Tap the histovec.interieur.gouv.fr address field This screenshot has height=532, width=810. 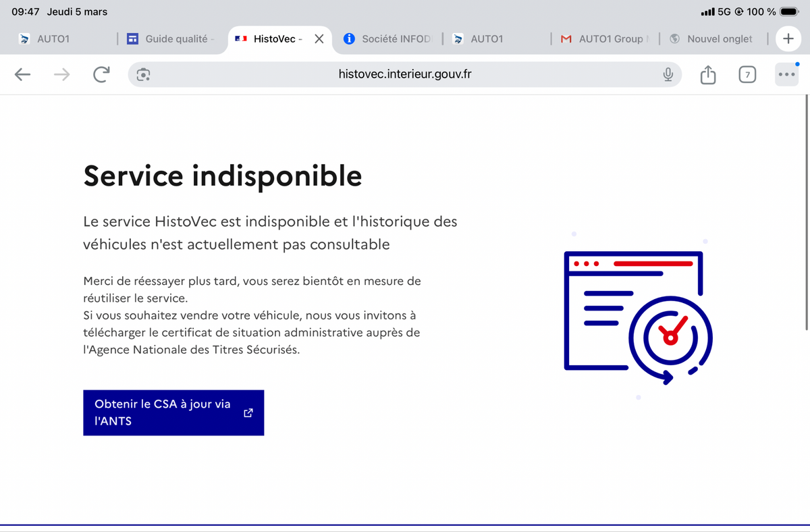[x=405, y=74]
